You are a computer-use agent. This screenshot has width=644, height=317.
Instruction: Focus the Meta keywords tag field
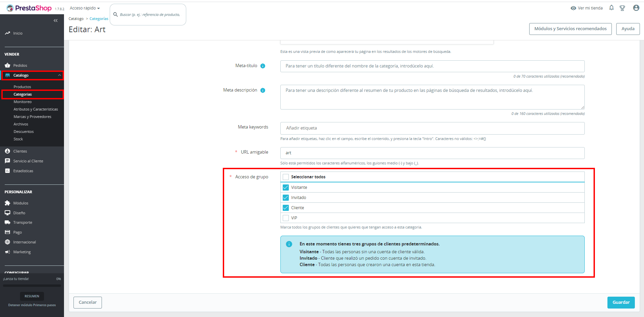pyautogui.click(x=432, y=128)
